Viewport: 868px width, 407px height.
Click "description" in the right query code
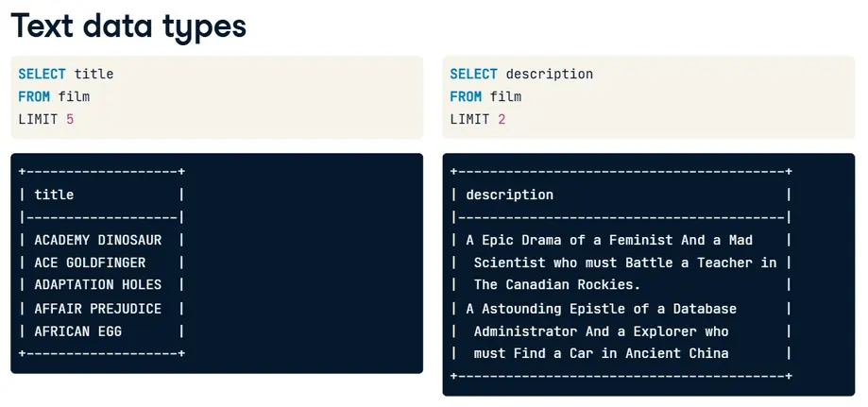549,74
